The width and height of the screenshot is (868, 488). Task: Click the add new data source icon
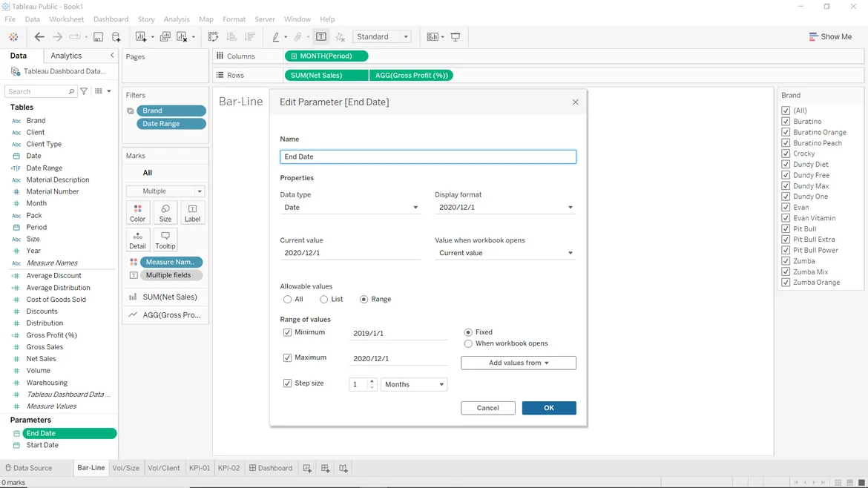pyautogui.click(x=116, y=37)
